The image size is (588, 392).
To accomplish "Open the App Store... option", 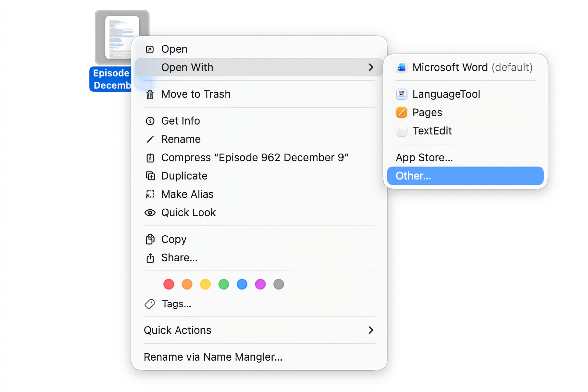I will point(424,157).
